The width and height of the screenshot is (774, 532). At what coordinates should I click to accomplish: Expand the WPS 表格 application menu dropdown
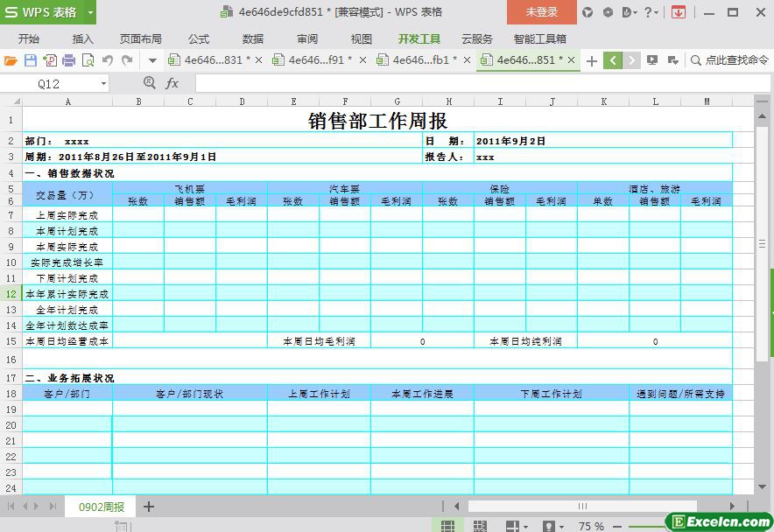tap(89, 12)
